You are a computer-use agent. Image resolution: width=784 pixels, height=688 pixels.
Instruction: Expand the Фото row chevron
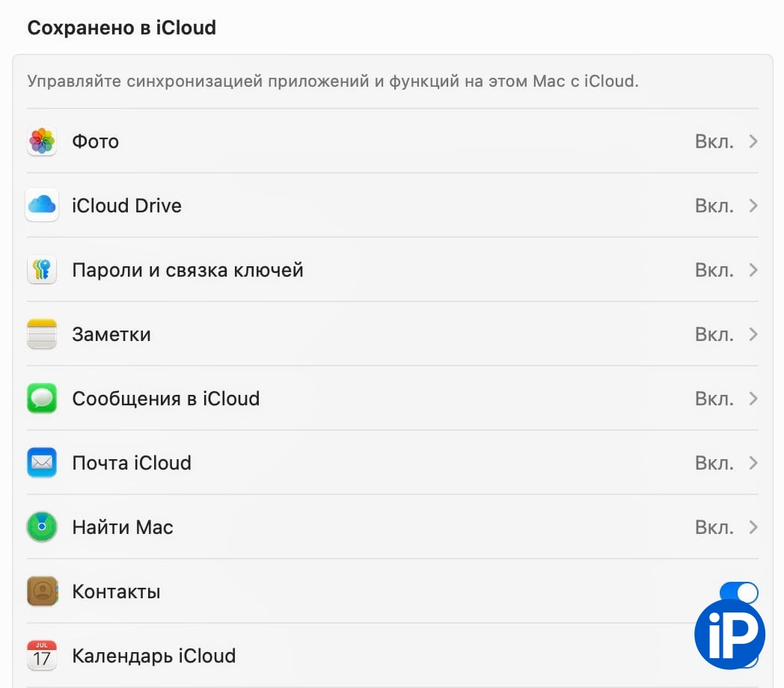[x=753, y=141]
